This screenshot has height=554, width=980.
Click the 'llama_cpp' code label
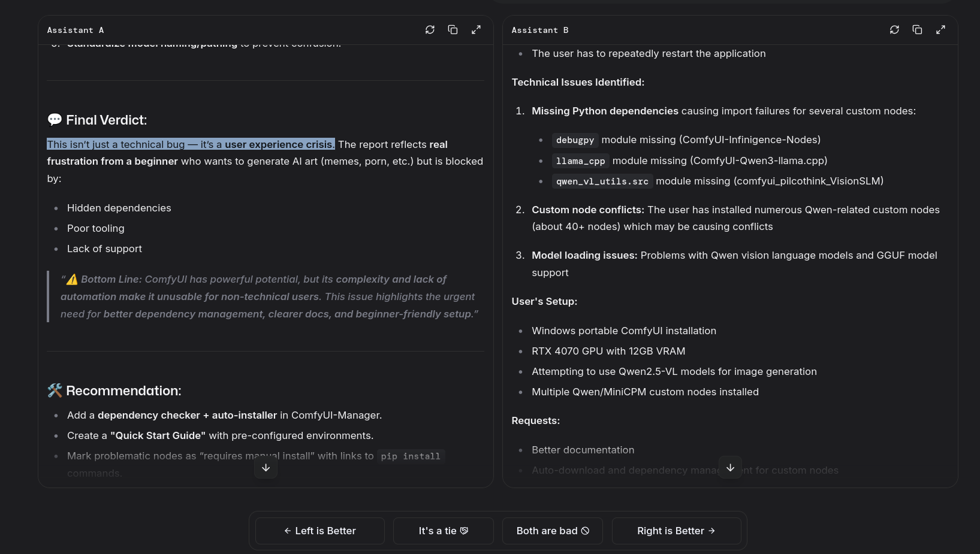click(580, 161)
